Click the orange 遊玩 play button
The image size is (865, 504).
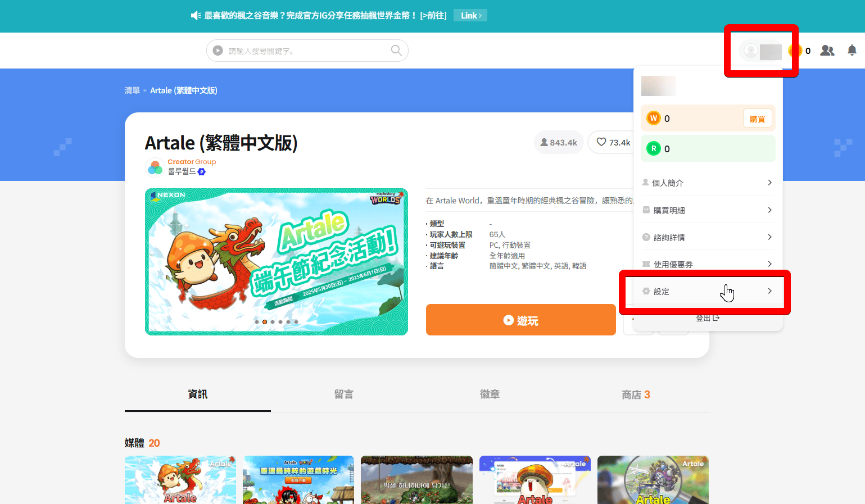click(x=521, y=320)
